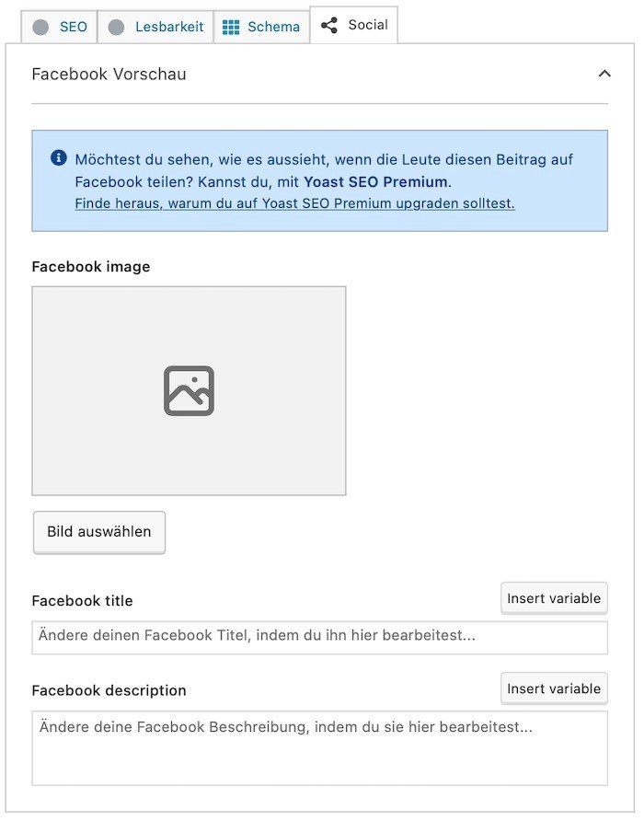Insert variable for Facebook description
Image resolution: width=644 pixels, height=821 pixels.
(x=554, y=688)
